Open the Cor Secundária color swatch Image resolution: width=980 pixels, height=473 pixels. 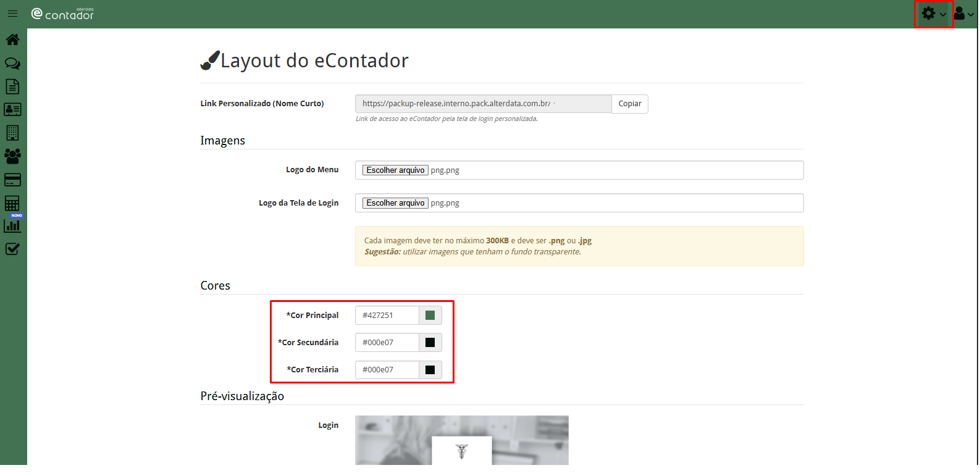[x=430, y=343]
